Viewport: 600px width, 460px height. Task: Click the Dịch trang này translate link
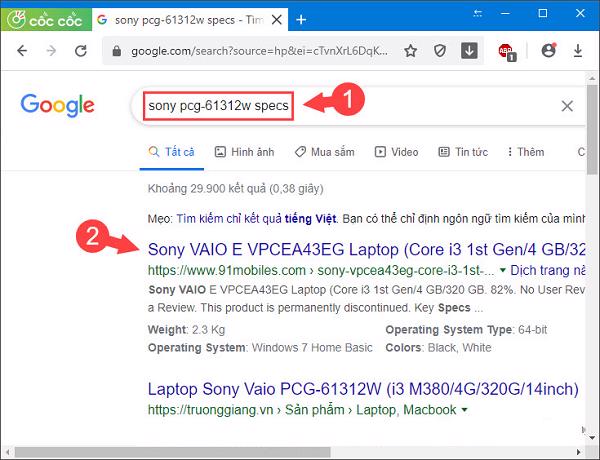[x=548, y=271]
